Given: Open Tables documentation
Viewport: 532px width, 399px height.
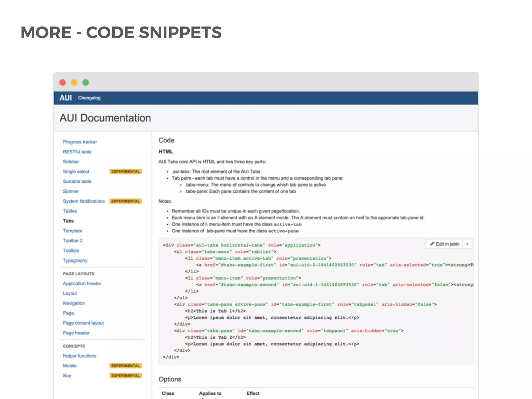Looking at the screenshot, I should coord(70,211).
